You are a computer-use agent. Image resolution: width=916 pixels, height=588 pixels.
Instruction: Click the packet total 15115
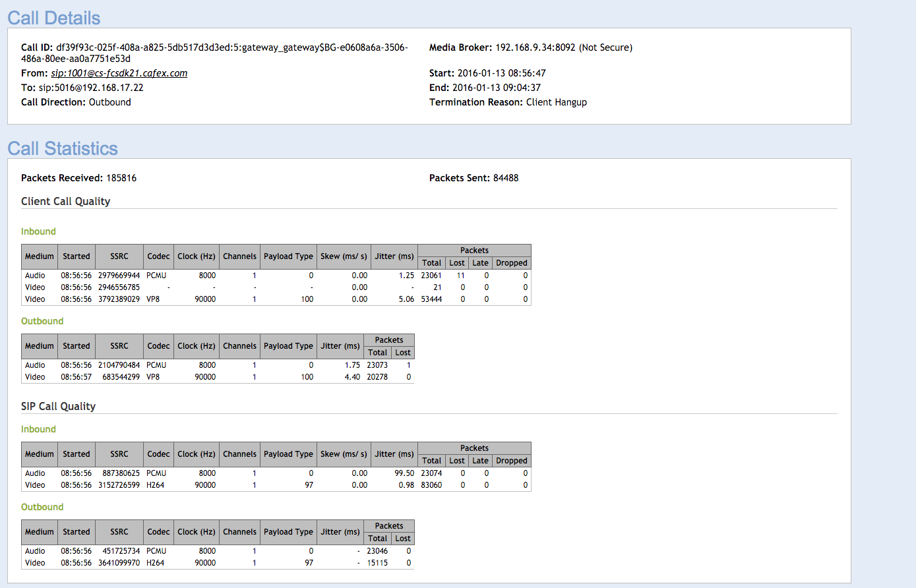[377, 563]
